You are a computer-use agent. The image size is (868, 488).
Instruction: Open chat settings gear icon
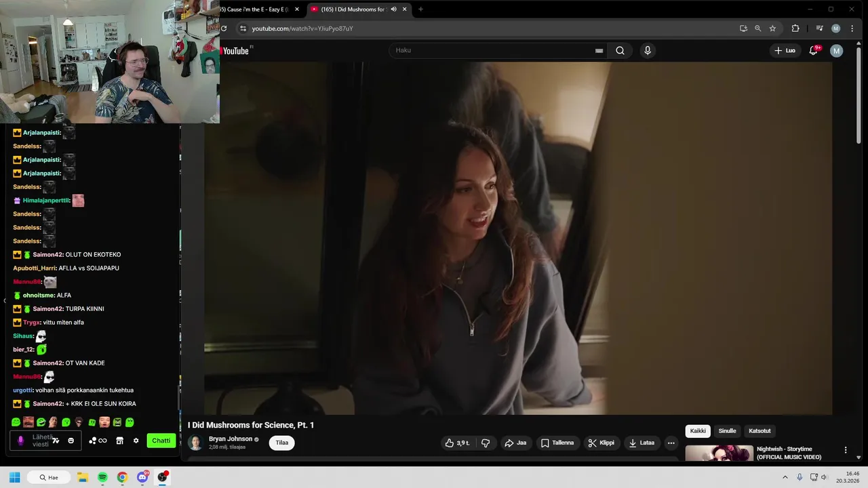tap(136, 441)
